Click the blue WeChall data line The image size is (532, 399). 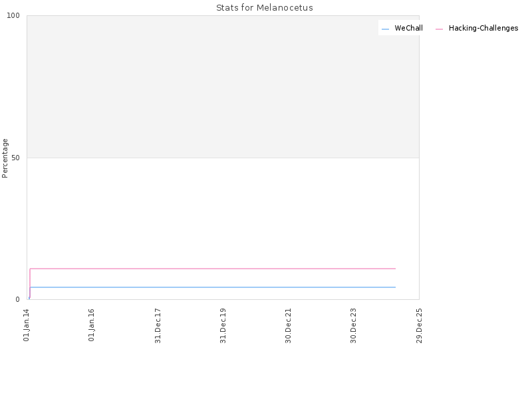(x=213, y=287)
